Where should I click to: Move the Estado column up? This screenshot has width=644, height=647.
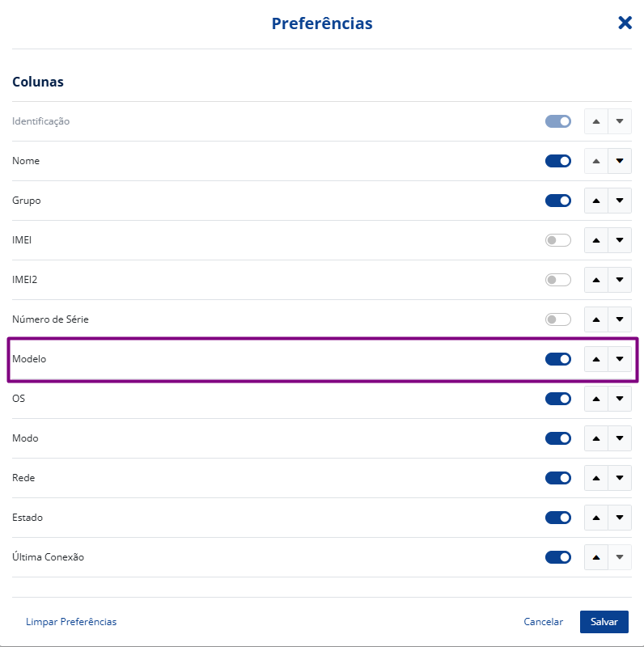[596, 518]
